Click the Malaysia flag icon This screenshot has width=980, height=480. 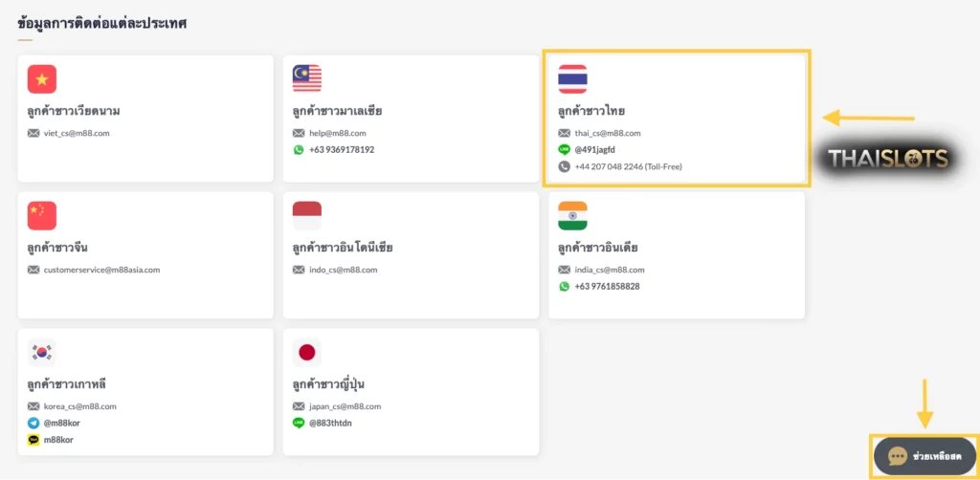point(307,79)
